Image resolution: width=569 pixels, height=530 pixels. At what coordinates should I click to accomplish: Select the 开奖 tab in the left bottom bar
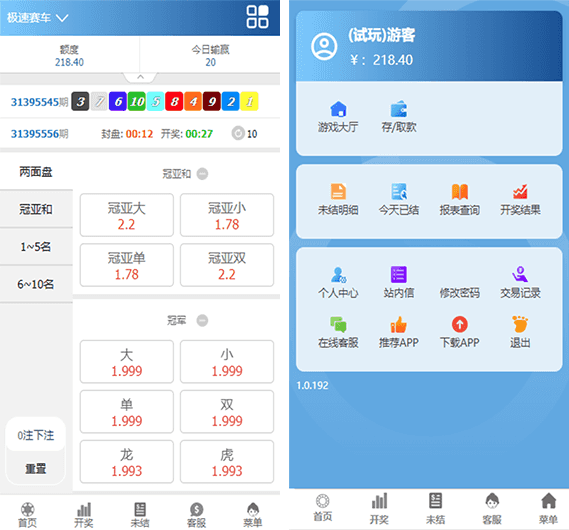pos(84,514)
